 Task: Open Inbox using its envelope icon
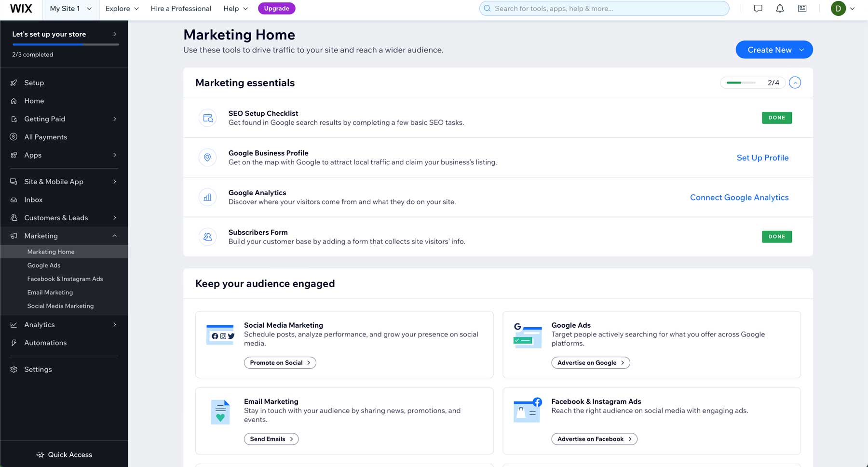(14, 200)
